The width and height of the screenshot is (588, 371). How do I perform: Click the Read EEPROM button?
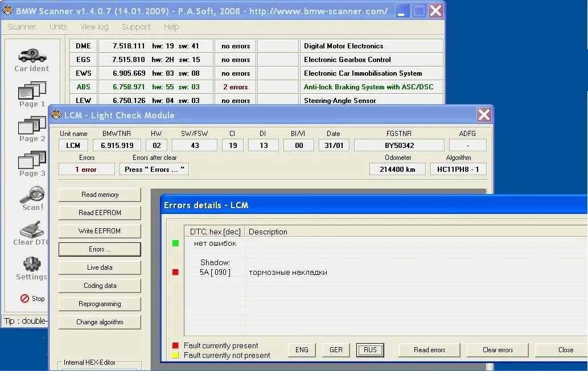point(100,212)
